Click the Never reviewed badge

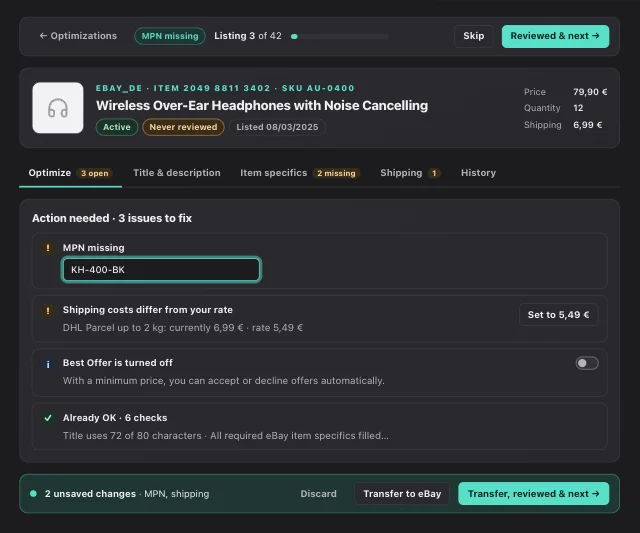click(183, 127)
